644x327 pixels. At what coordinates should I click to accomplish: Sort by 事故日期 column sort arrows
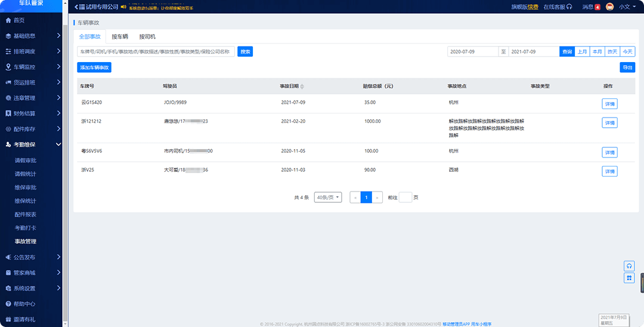[302, 87]
